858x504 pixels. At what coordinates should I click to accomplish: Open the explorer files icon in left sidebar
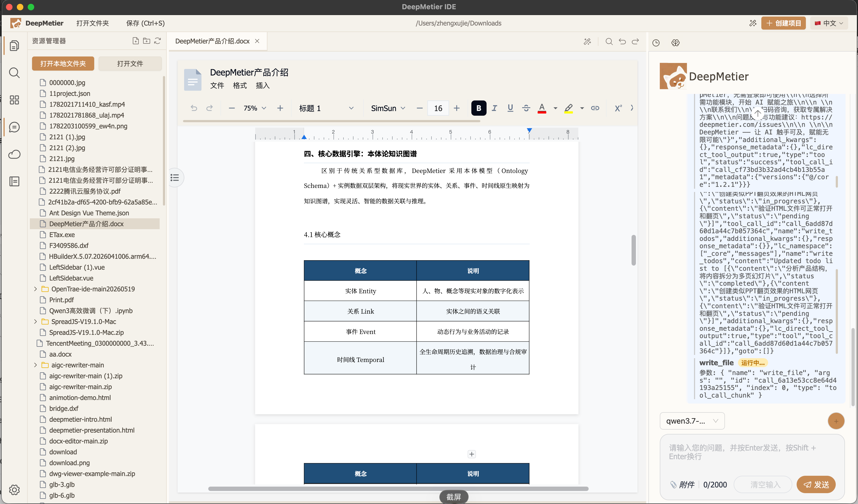click(x=14, y=45)
